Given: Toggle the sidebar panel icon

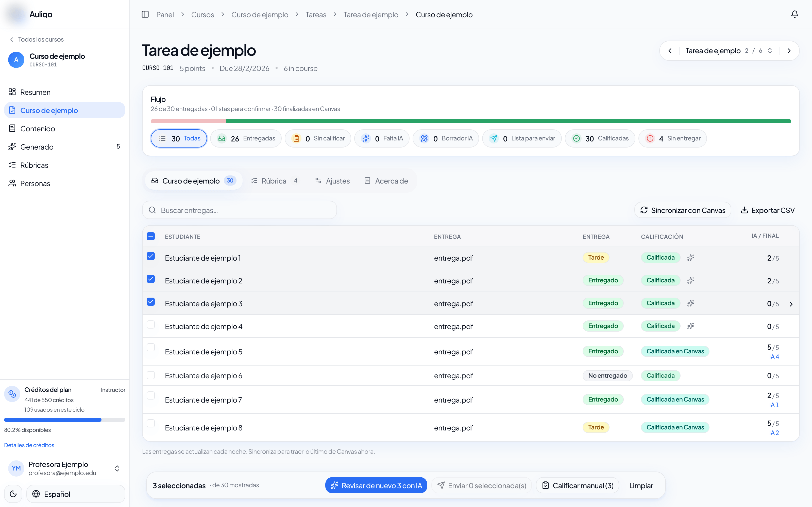Looking at the screenshot, I should point(145,14).
